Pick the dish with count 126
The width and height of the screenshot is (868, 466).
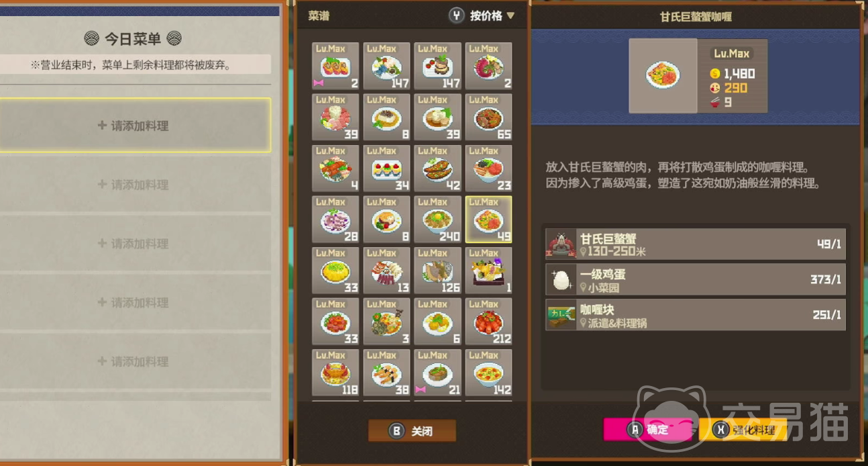coord(437,270)
